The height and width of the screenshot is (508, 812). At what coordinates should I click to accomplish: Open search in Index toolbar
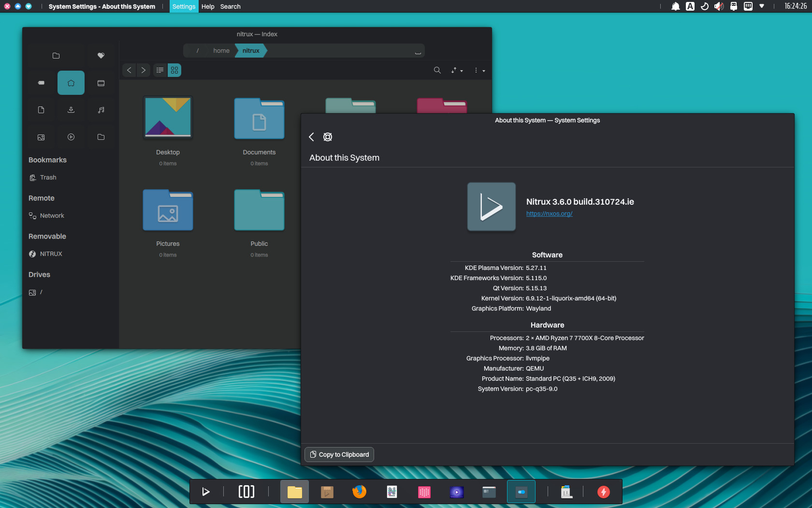tap(437, 70)
